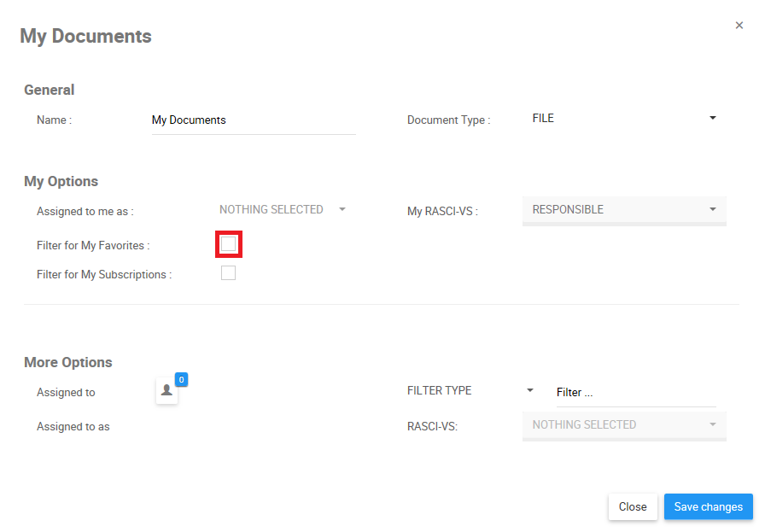Click the General section heading
The height and width of the screenshot is (532, 765).
pyautogui.click(x=50, y=90)
